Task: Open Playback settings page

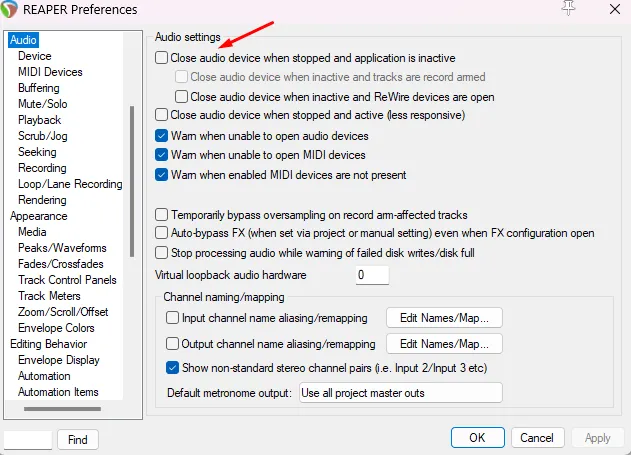Action: pyautogui.click(x=39, y=120)
